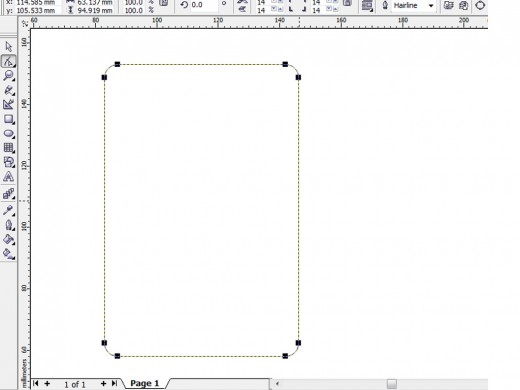Add a page after current page
Viewport: 520px width, 390px height.
[x=103, y=384]
